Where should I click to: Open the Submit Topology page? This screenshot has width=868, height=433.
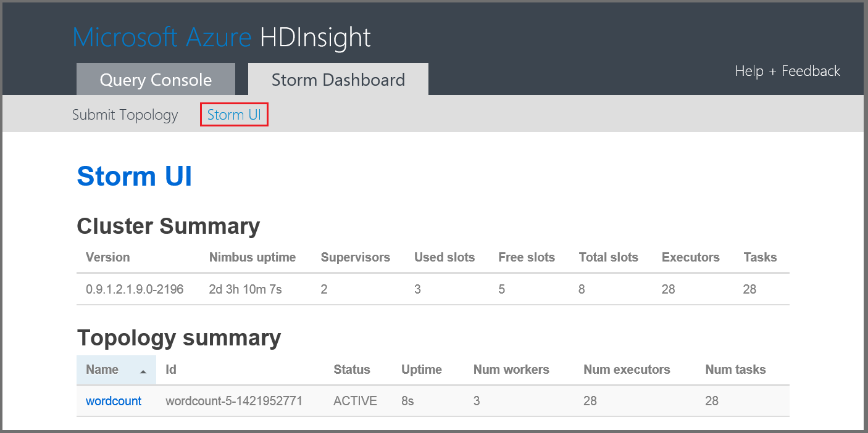click(125, 115)
